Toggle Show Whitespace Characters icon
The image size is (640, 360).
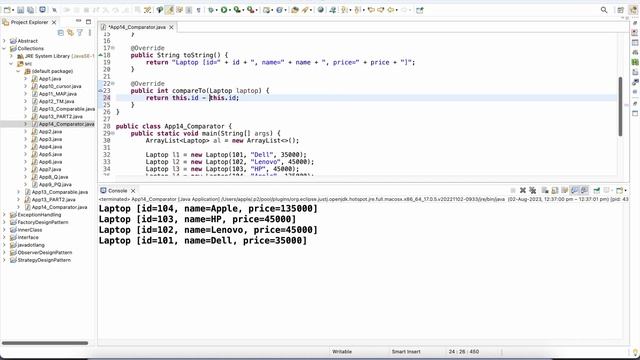click(x=198, y=10)
